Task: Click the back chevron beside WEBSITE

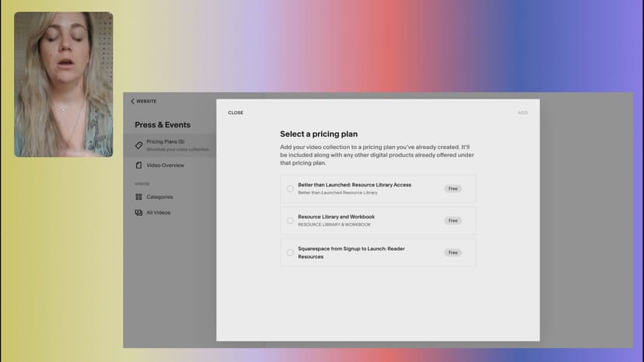Action: [132, 101]
